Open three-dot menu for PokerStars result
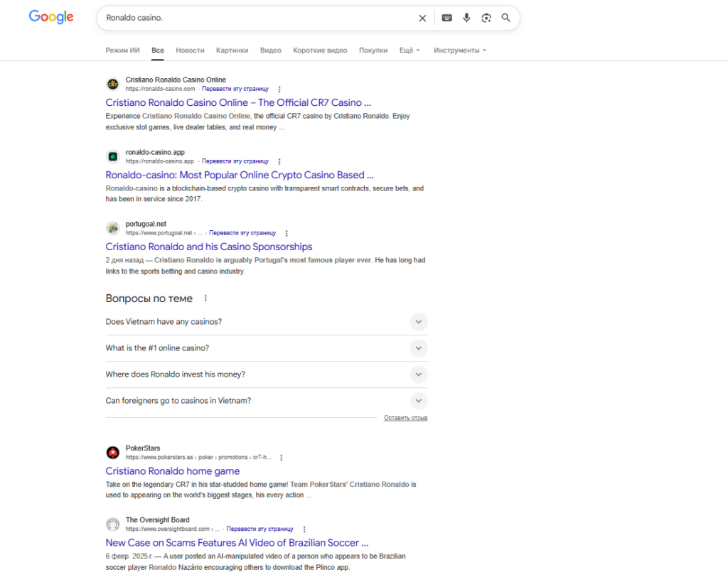728x577 pixels. coord(282,458)
